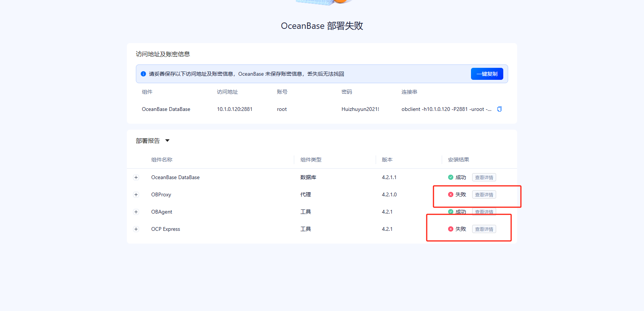Click the 访问地址 column header
This screenshot has width=644, height=311.
click(227, 92)
